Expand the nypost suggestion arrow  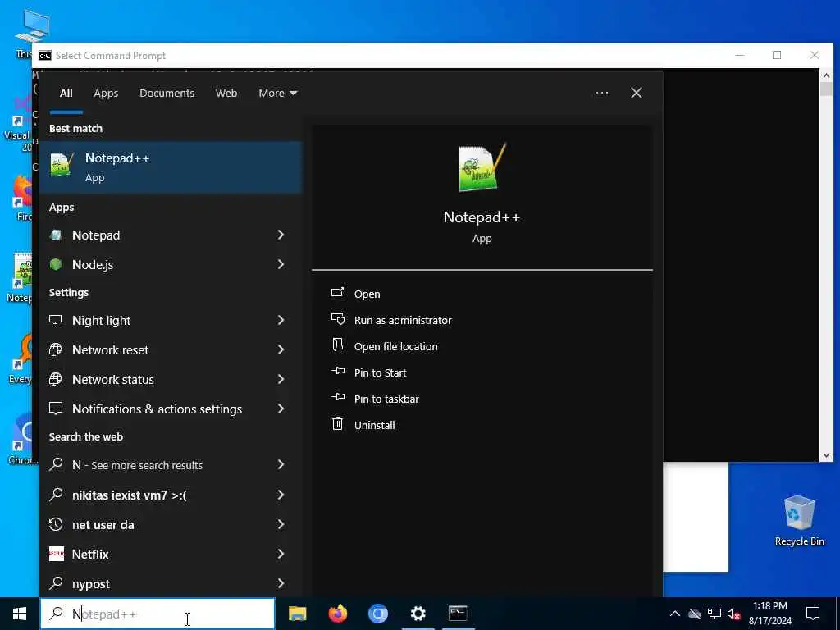pos(281,583)
